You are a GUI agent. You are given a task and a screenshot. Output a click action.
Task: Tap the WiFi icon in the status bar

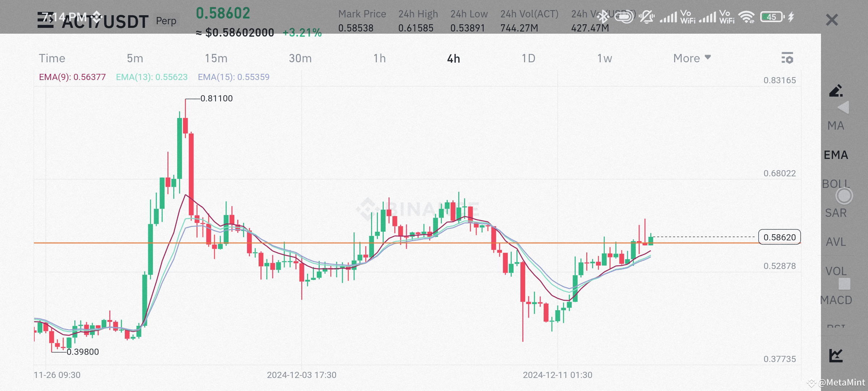[x=747, y=16]
